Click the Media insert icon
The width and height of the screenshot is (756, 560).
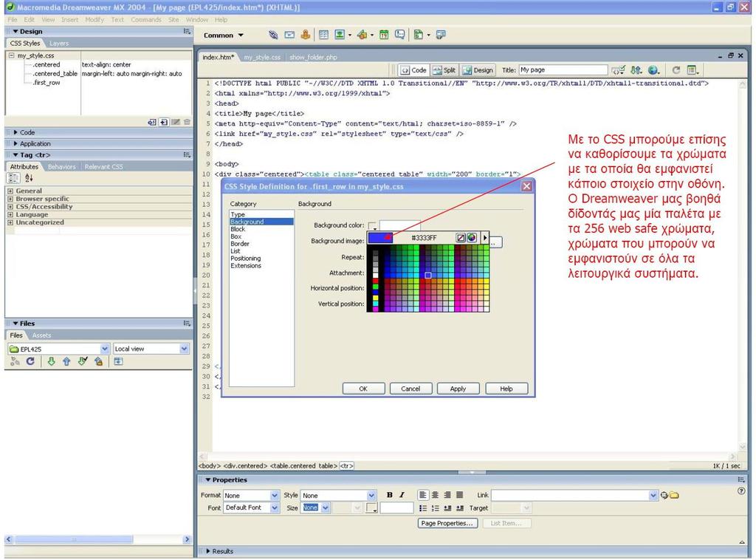pyautogui.click(x=362, y=35)
